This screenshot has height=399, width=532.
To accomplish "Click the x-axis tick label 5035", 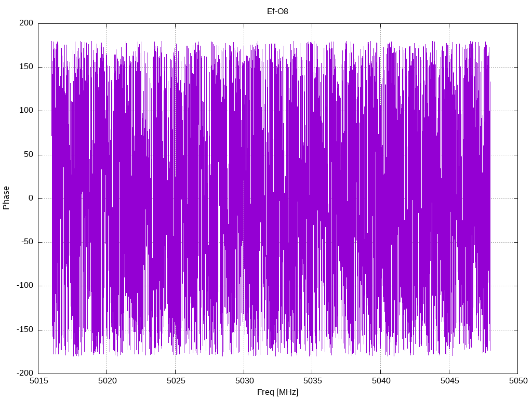I will [312, 381].
